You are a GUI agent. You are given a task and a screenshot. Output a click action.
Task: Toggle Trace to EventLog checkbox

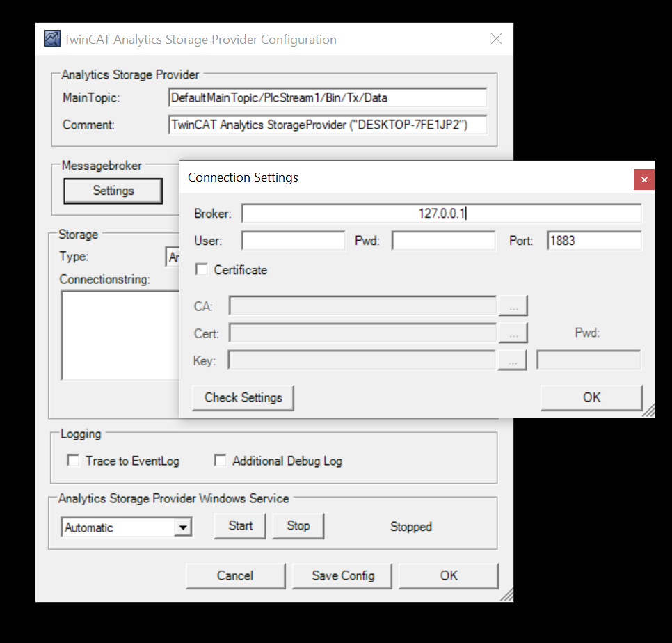[x=73, y=461]
